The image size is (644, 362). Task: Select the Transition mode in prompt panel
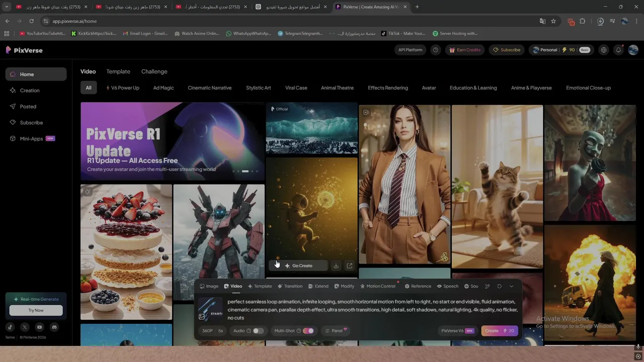290,286
